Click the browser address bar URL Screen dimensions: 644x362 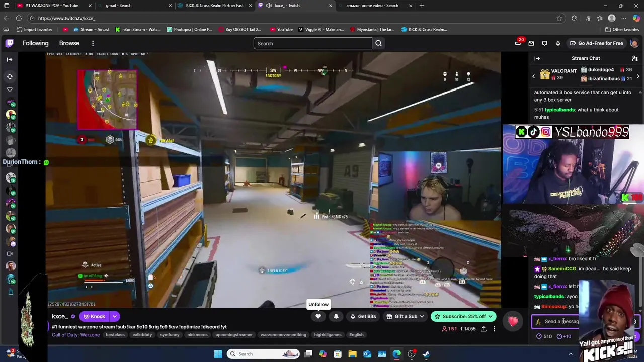tap(66, 18)
